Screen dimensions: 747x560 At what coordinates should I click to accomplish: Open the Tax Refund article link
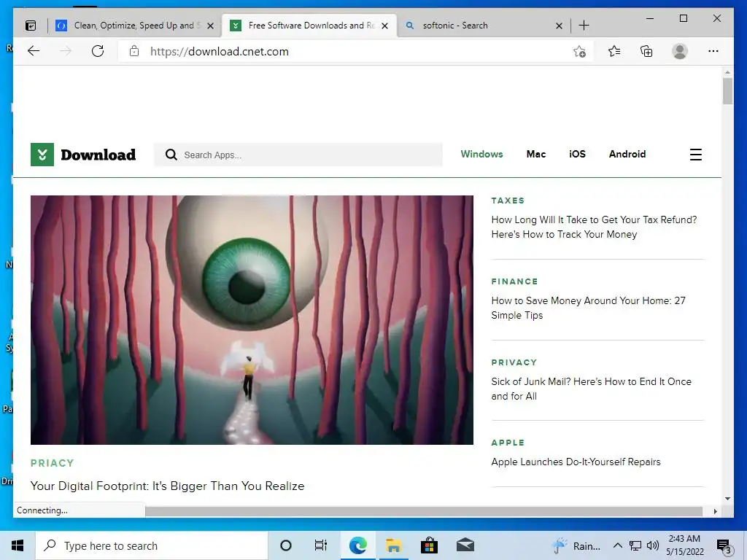(594, 227)
